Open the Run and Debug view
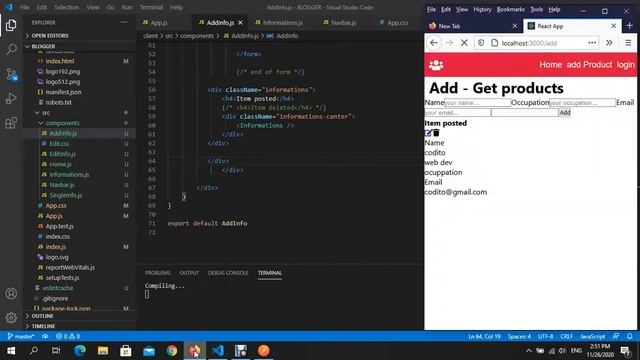Image resolution: width=640 pixels, height=360 pixels. click(x=11, y=98)
